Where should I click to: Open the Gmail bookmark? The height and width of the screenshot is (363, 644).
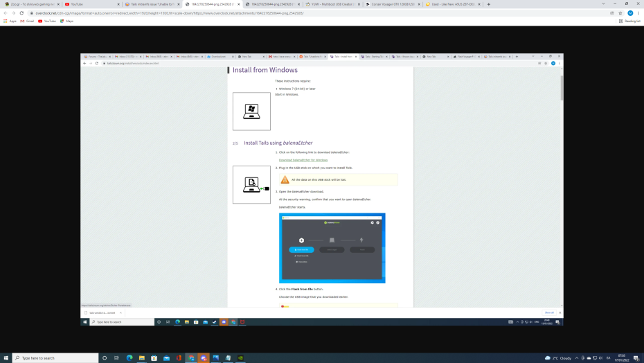click(x=27, y=21)
